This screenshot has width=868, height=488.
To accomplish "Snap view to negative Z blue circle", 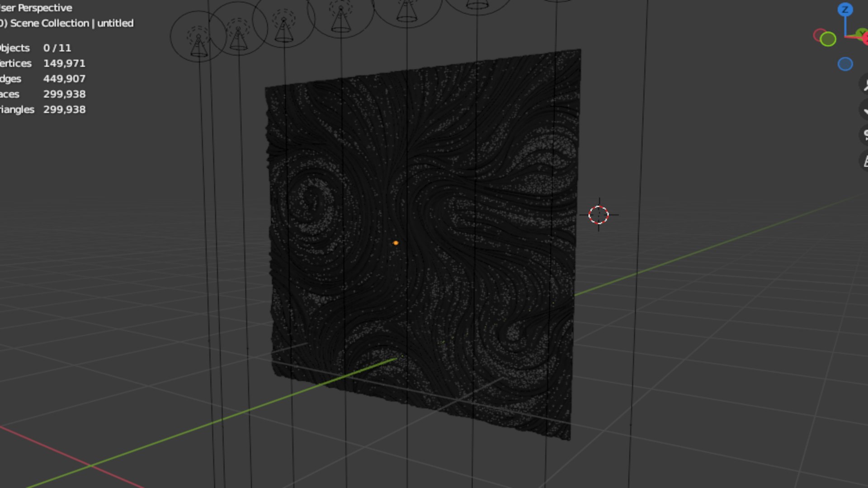I will pyautogui.click(x=844, y=64).
